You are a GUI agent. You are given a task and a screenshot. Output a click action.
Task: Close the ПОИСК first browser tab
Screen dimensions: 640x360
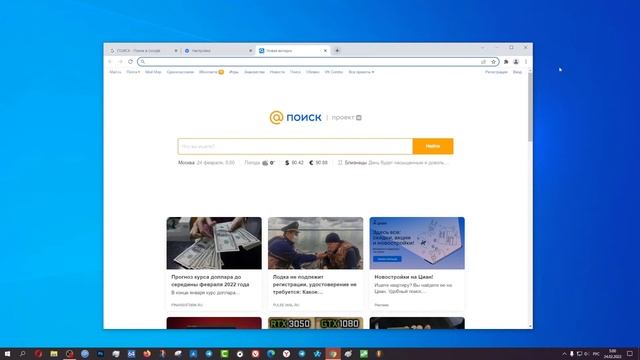point(176,51)
